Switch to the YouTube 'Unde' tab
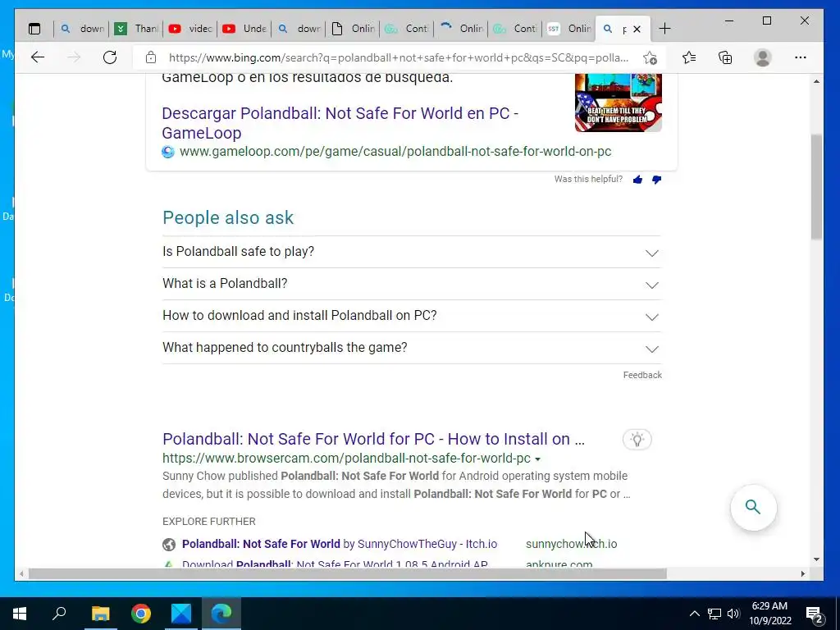Viewport: 840px width, 630px height. tap(244, 29)
